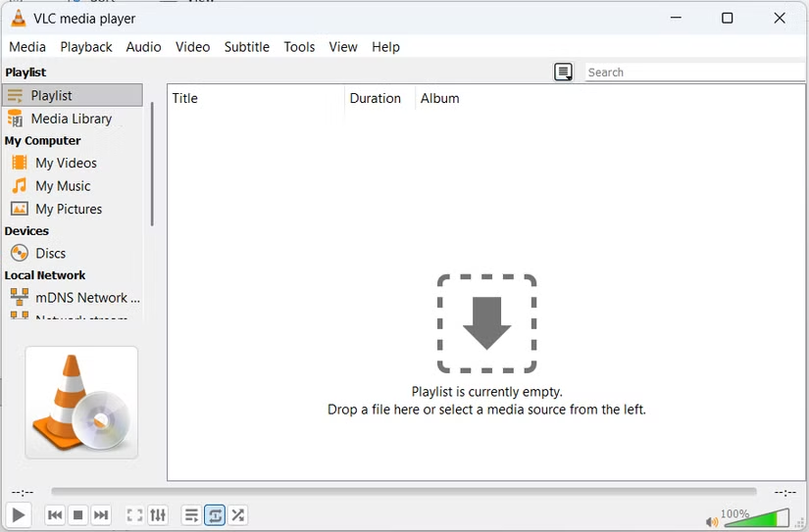Viewport: 809px width, 532px height.
Task: Click the playlist Search field
Action: pyautogui.click(x=694, y=73)
